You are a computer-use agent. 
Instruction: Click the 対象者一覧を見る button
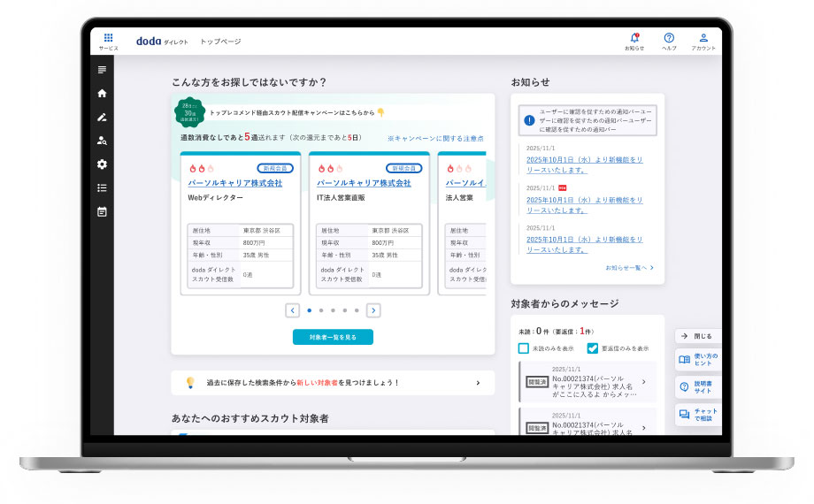coord(333,337)
